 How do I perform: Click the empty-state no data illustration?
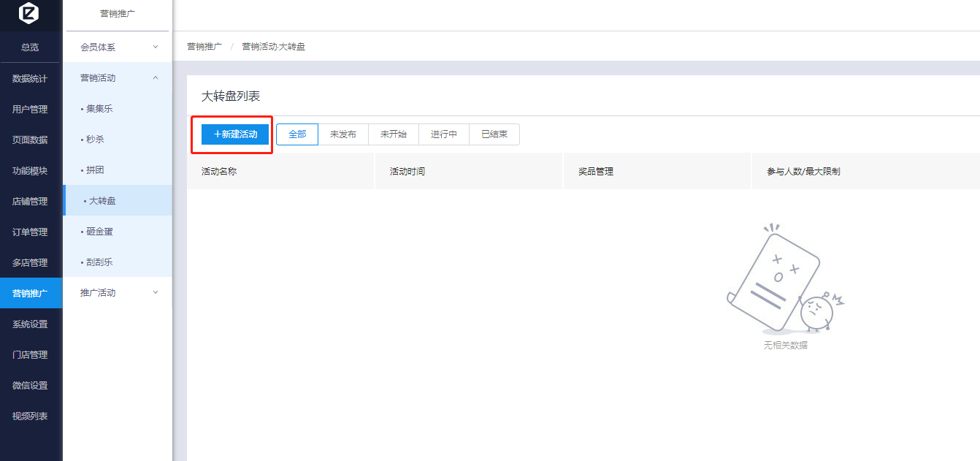point(785,279)
